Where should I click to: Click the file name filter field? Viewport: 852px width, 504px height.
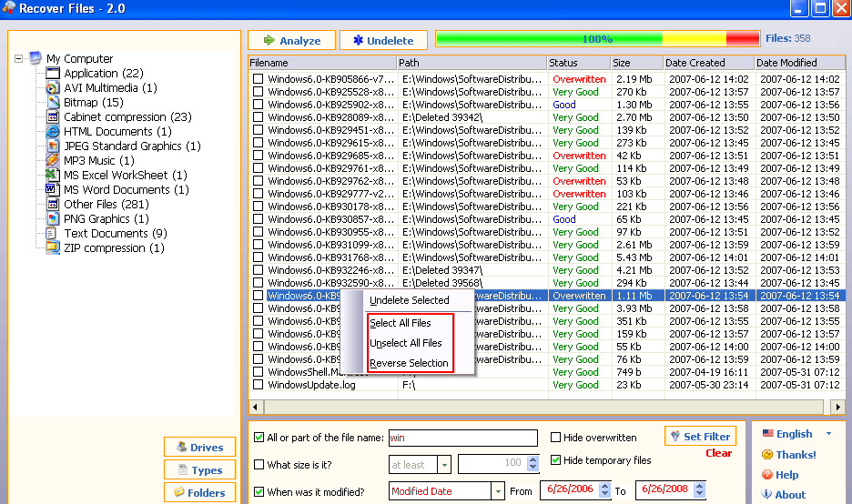[x=463, y=438]
